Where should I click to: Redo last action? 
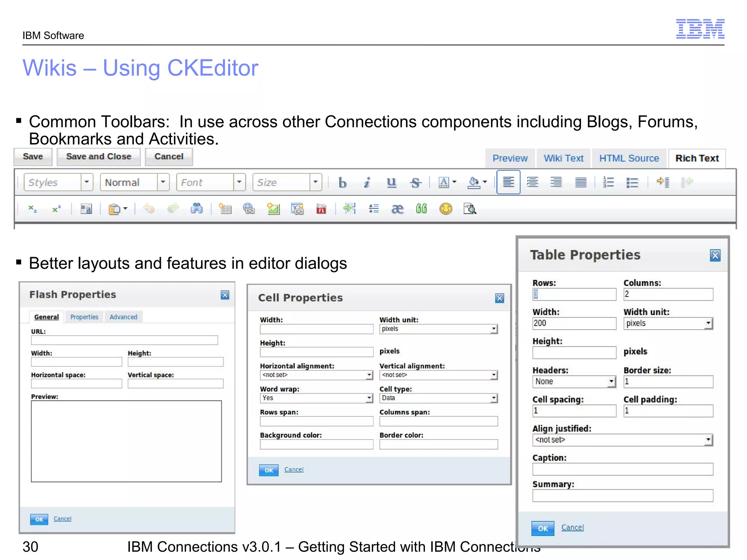click(x=173, y=209)
